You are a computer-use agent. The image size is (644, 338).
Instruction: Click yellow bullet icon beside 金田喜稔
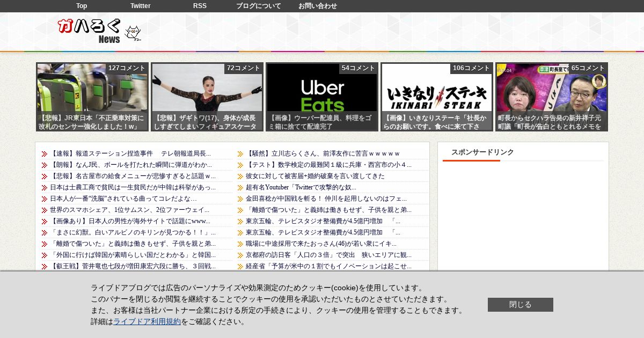point(240,199)
